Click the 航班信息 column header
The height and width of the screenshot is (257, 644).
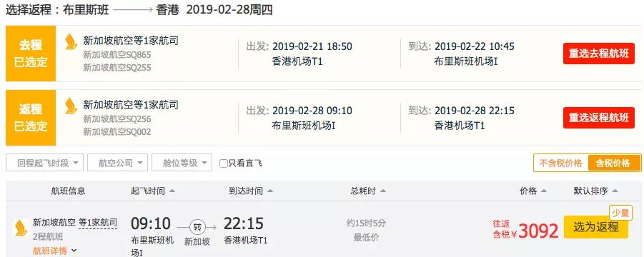(x=68, y=191)
